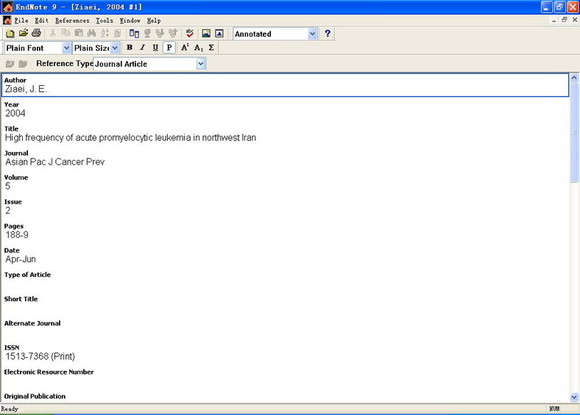This screenshot has height=415, width=580.
Task: Click the Print icon in toolbar
Action: 36,33
